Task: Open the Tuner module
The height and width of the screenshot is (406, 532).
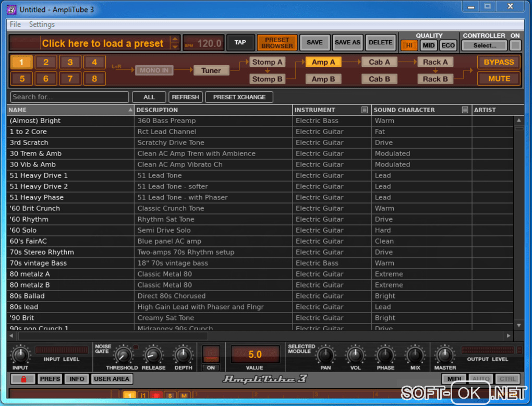Action: [x=211, y=70]
